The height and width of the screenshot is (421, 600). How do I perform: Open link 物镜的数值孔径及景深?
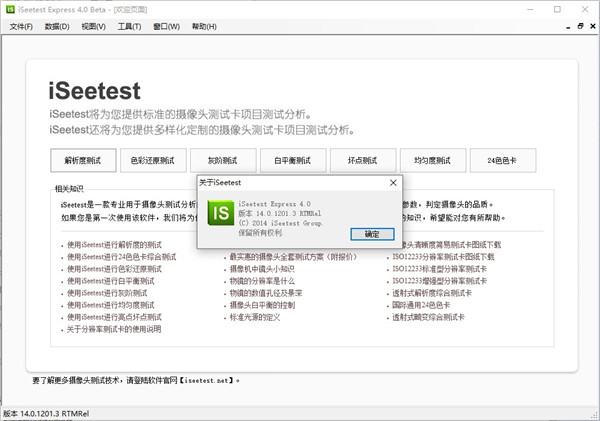(x=266, y=293)
